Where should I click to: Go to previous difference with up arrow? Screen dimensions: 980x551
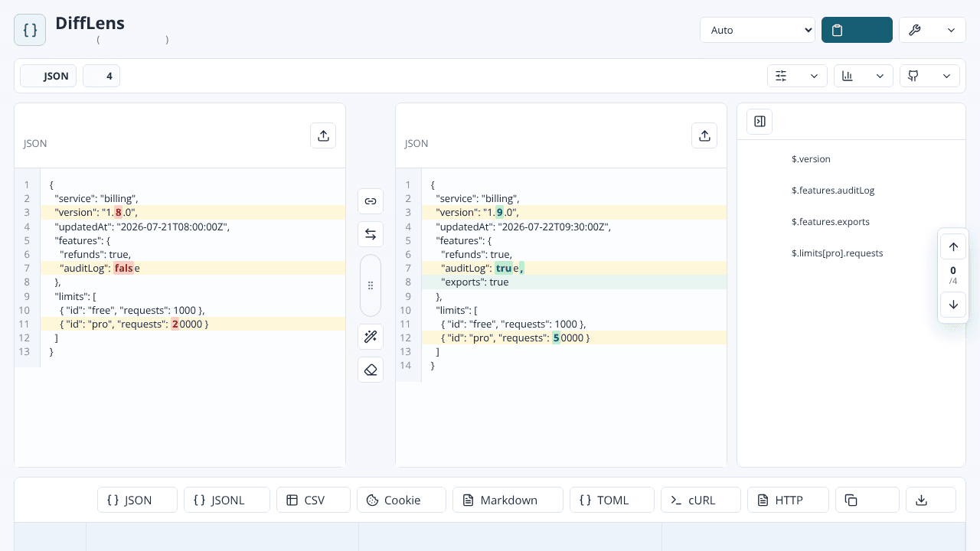coord(953,246)
